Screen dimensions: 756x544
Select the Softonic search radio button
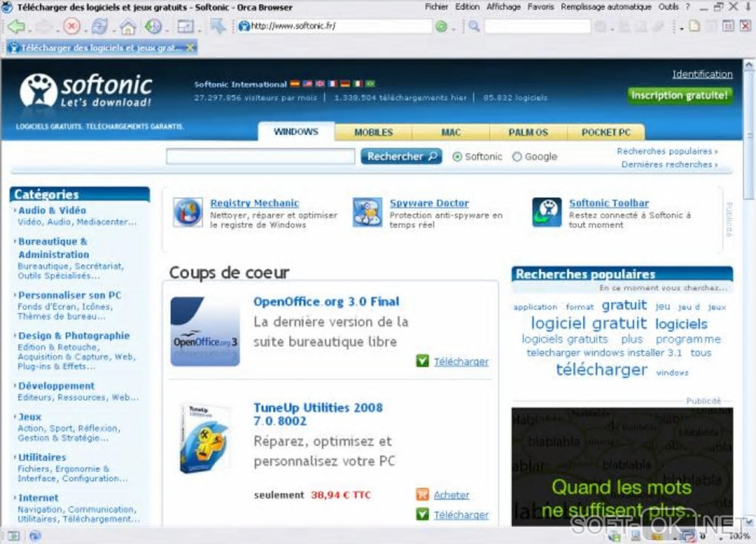coord(457,156)
